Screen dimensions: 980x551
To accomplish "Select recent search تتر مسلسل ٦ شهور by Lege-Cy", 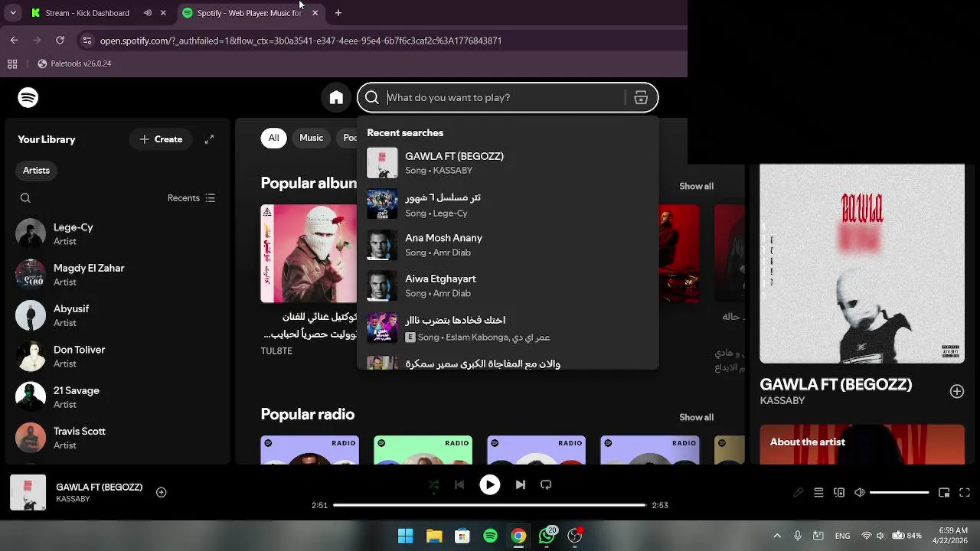I will (508, 204).
